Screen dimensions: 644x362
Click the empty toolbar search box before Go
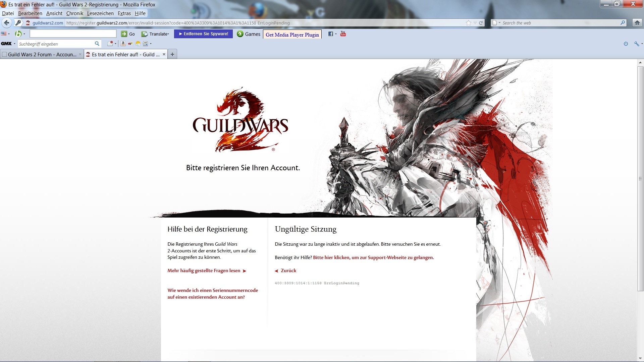click(x=73, y=34)
